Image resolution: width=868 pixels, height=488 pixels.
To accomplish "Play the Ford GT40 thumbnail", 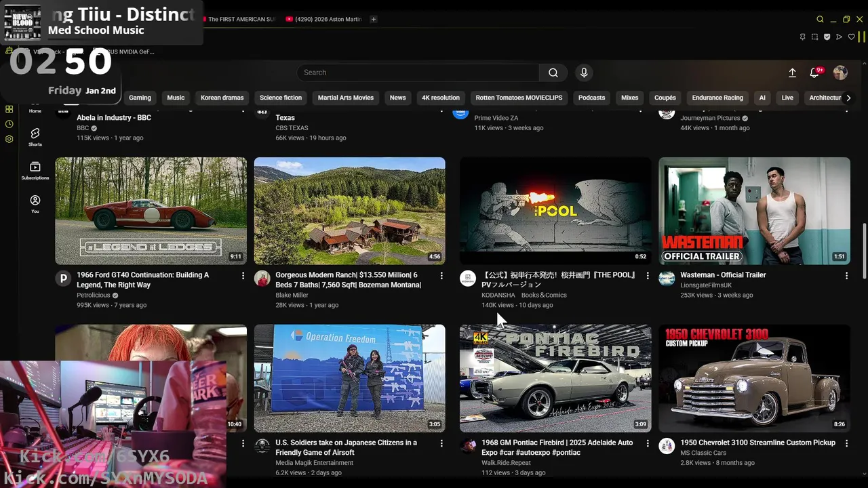I will click(151, 211).
